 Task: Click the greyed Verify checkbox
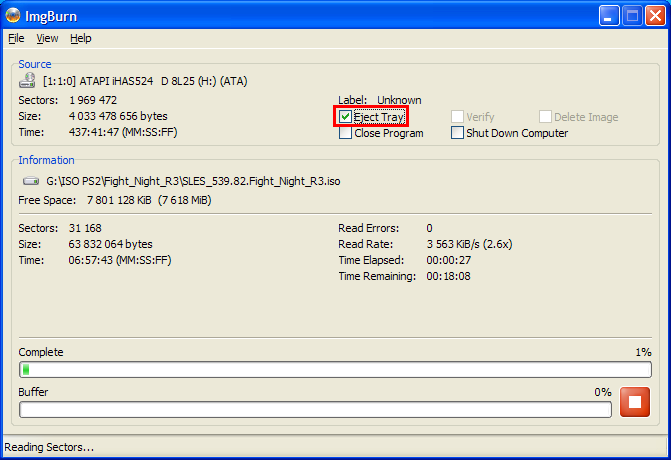click(457, 117)
